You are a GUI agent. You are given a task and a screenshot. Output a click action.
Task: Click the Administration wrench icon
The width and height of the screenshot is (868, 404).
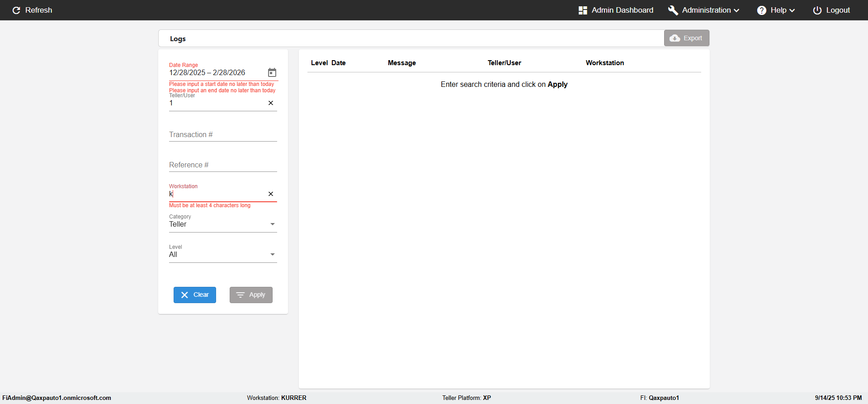point(673,10)
